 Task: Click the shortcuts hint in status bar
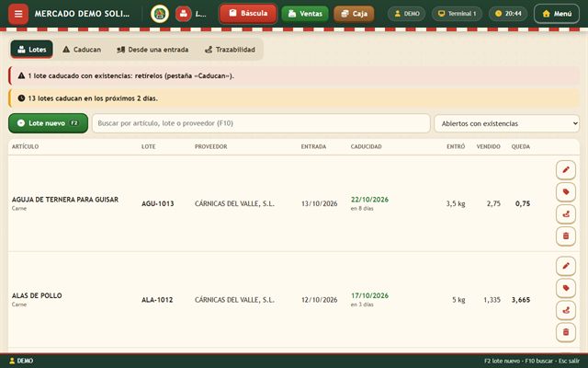coord(532,361)
